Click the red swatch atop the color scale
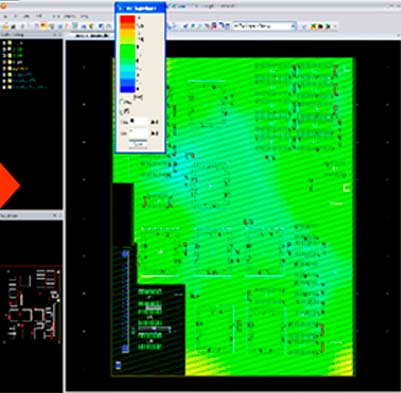The width and height of the screenshot is (401, 393). [127, 19]
